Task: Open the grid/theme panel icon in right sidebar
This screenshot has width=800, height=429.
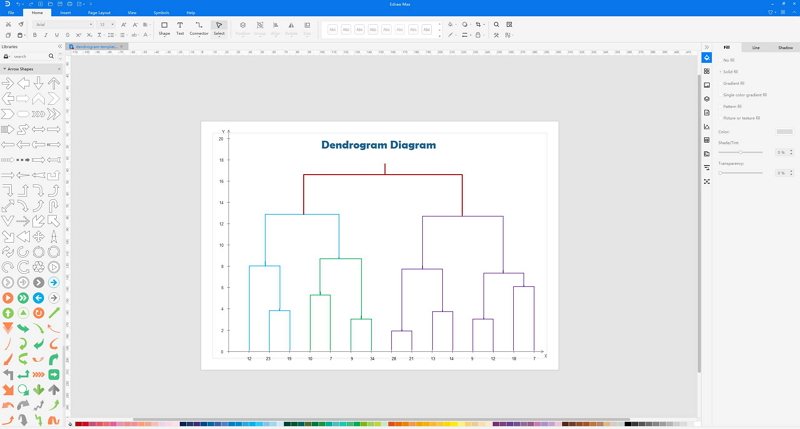Action: click(x=707, y=71)
